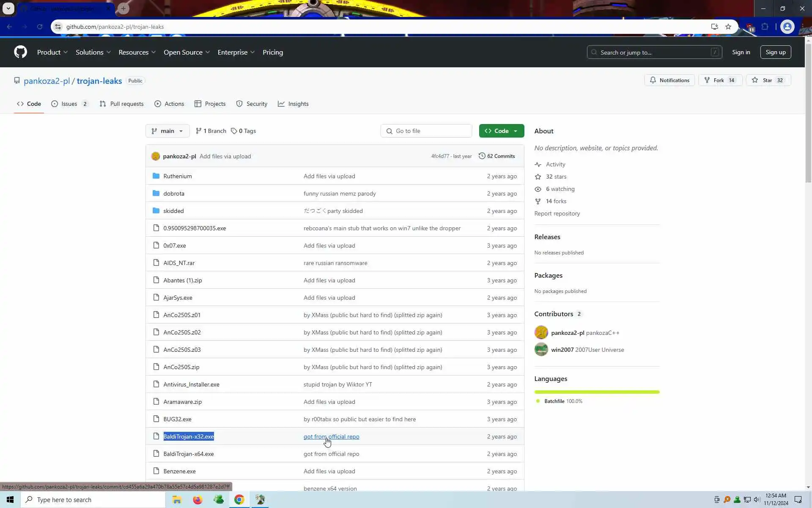Click the Batchfile language bar
This screenshot has height=508, width=812.
(x=596, y=392)
